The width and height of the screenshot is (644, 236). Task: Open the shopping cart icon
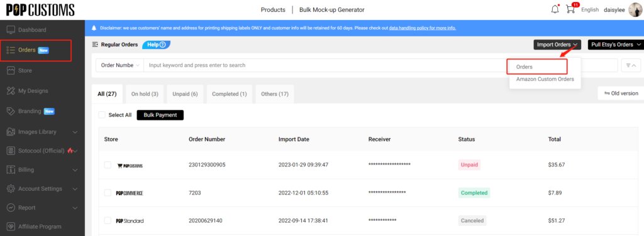click(x=570, y=9)
